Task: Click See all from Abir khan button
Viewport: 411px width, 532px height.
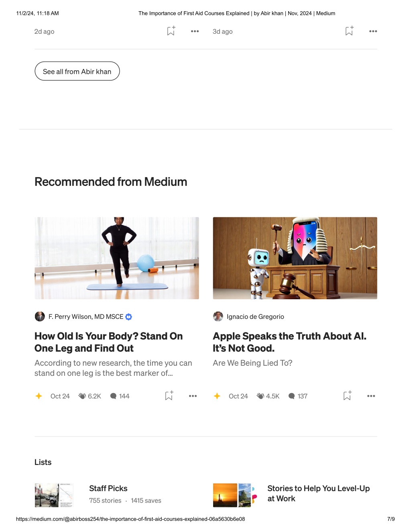Action: [x=77, y=71]
